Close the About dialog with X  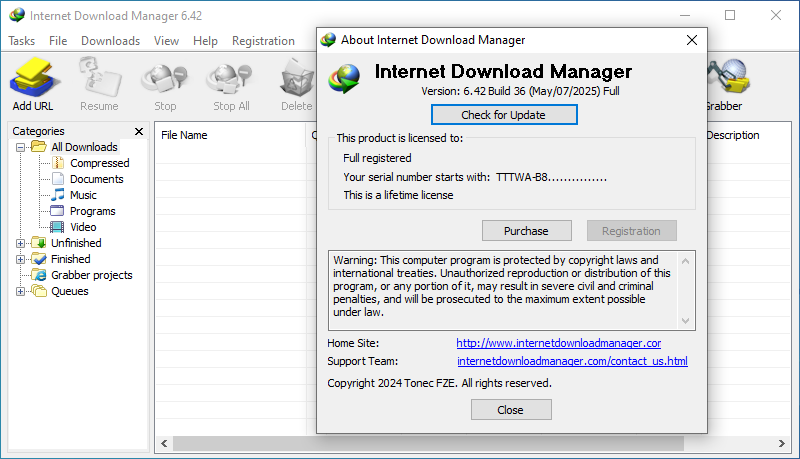692,40
